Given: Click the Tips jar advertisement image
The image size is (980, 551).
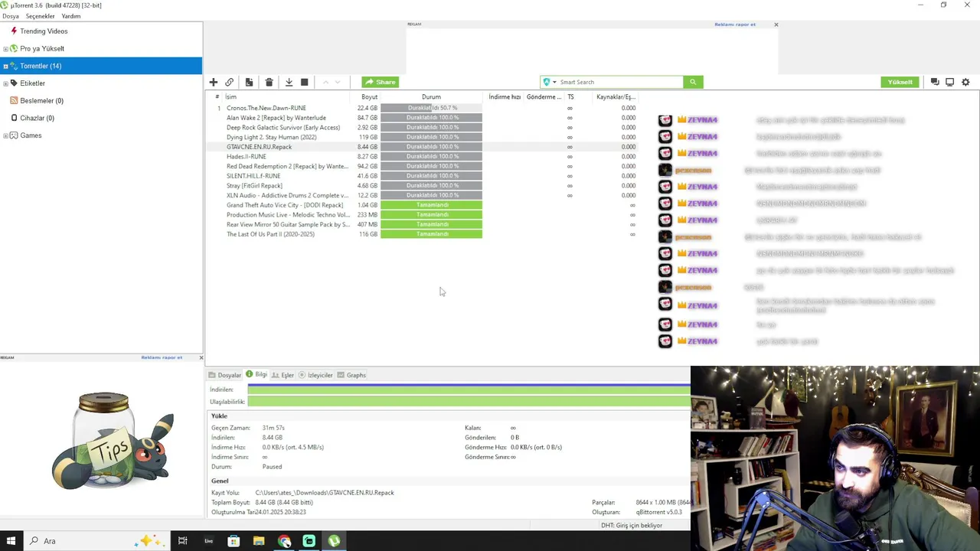Looking at the screenshot, I should click(x=113, y=441).
